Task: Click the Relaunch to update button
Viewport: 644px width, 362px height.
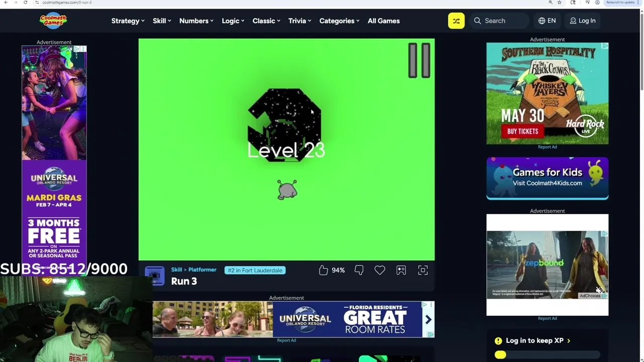Action: tap(623, 3)
